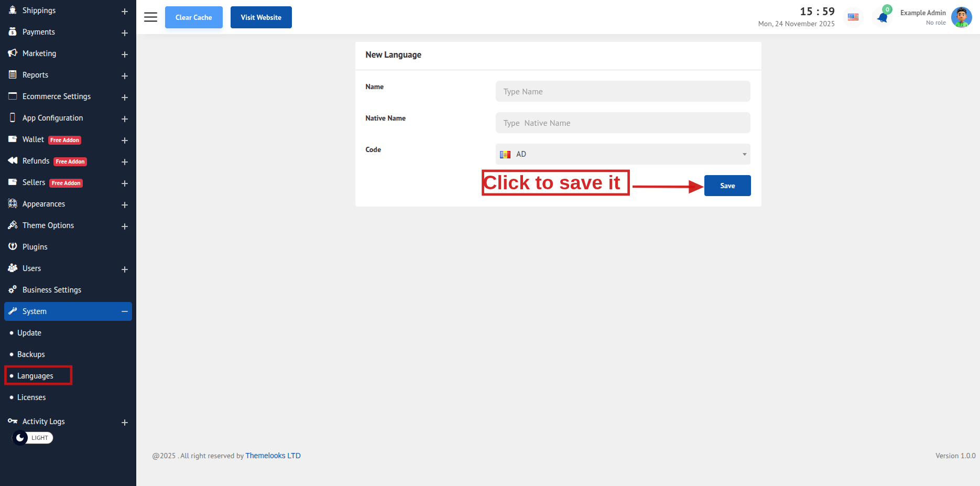Open the Example Admin avatar
Viewport: 980px width, 486px height.
click(x=961, y=17)
